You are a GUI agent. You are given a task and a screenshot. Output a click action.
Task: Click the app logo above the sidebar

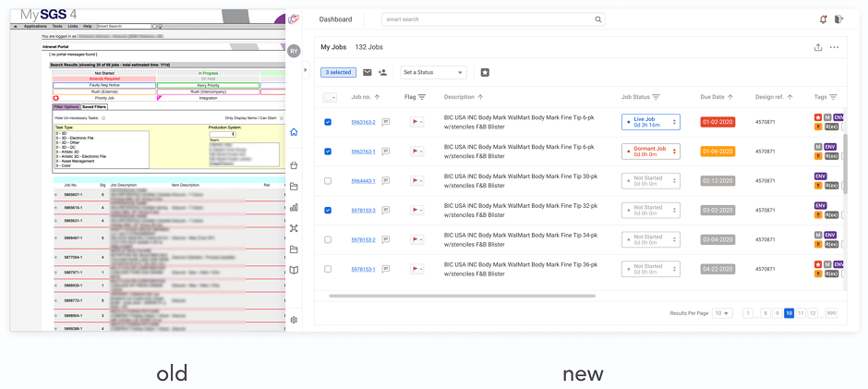pyautogui.click(x=294, y=19)
